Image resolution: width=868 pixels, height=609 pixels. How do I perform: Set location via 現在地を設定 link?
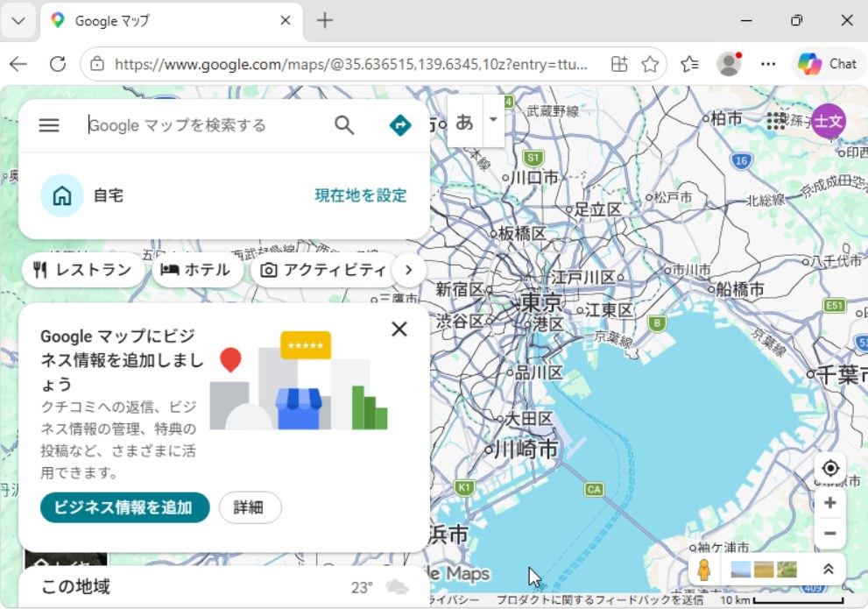click(x=360, y=195)
